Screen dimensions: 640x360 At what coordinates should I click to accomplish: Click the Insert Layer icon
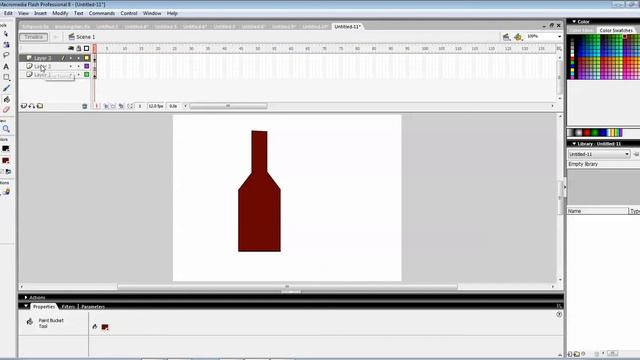coord(24,106)
